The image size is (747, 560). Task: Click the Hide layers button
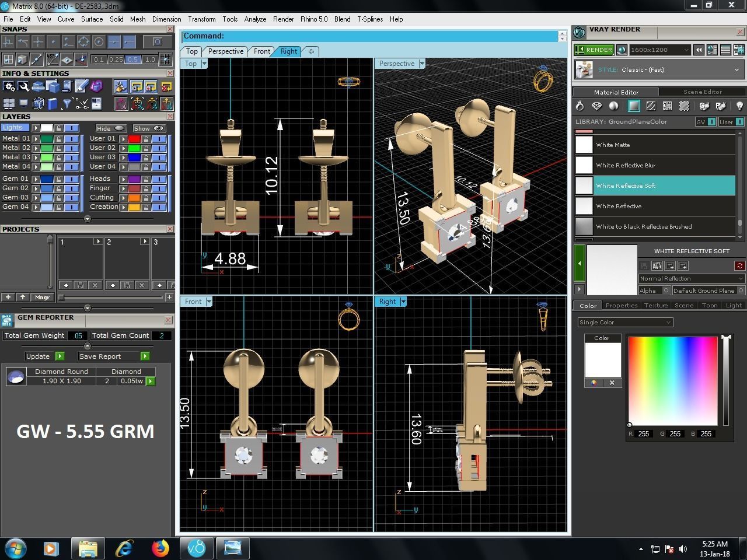[111, 128]
